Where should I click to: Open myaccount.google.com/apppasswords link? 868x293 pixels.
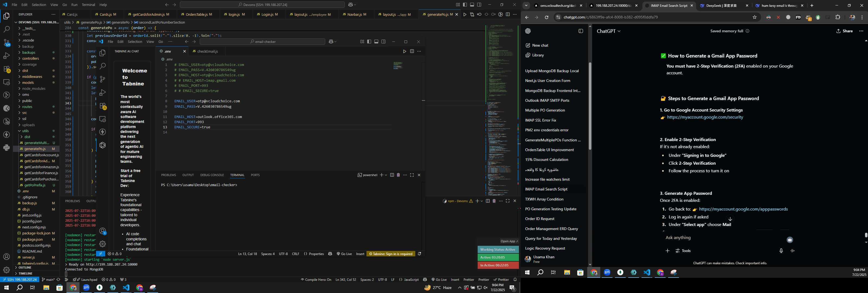point(743,209)
